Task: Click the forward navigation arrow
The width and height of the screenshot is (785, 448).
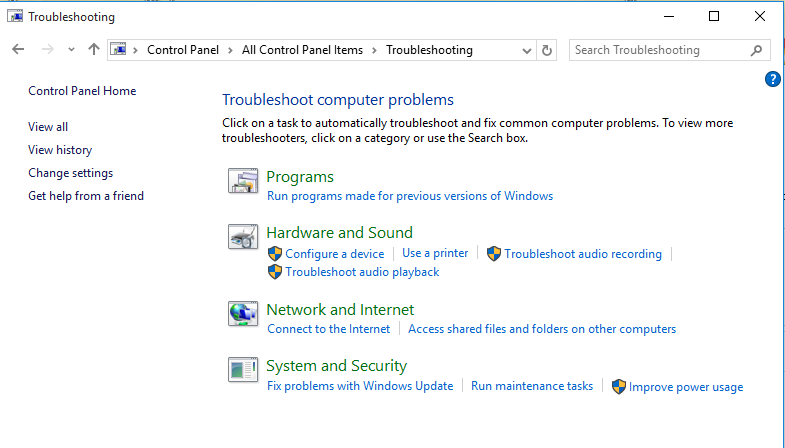Action: point(48,49)
